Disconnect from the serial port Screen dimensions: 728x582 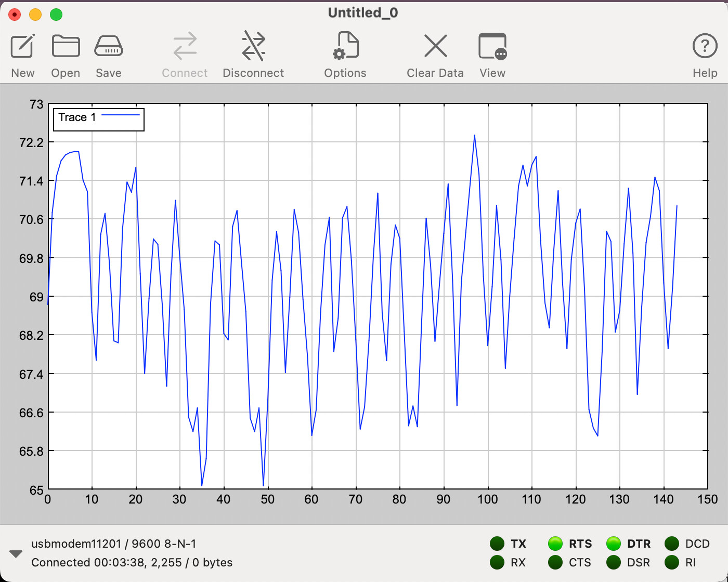click(253, 46)
